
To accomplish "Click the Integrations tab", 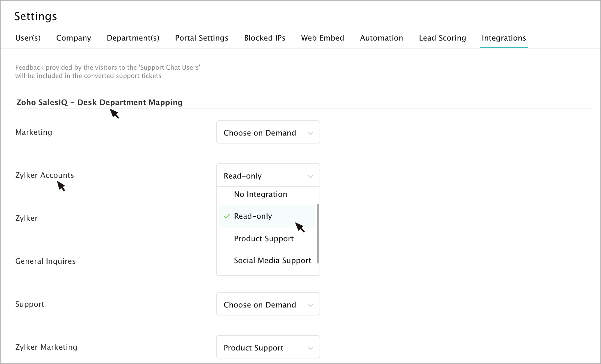I will click(x=504, y=38).
